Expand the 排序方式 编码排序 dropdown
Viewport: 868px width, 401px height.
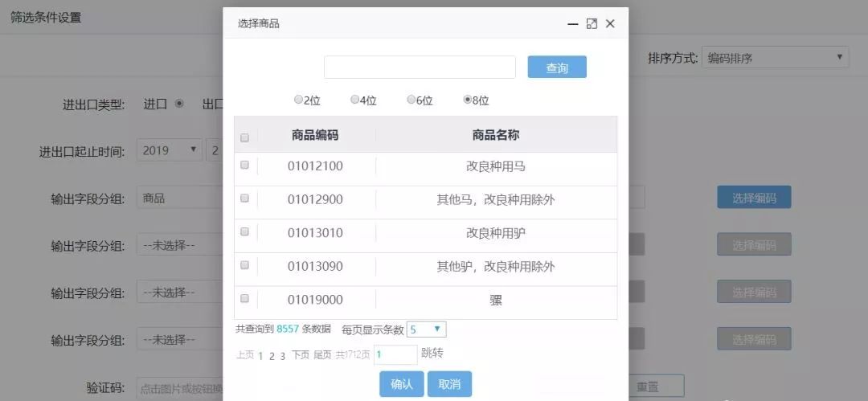tap(775, 58)
